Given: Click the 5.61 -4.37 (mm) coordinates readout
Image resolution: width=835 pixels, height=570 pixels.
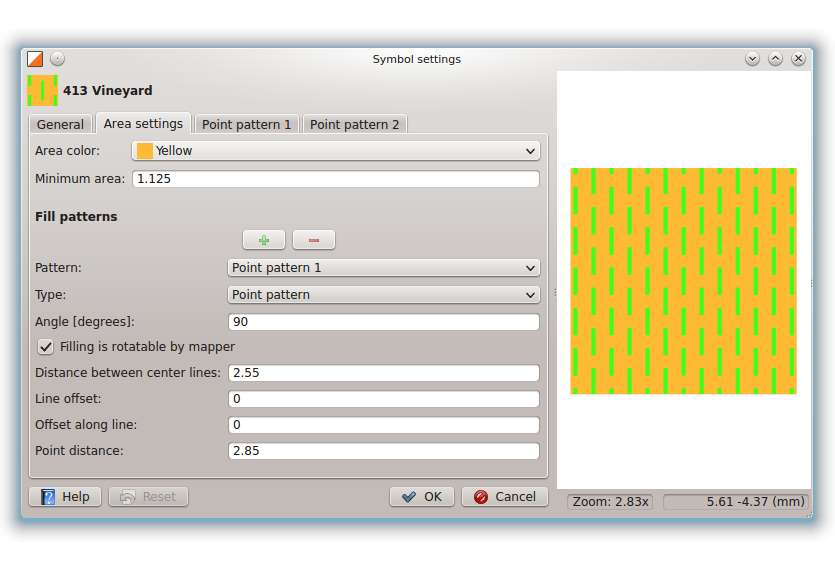Looking at the screenshot, I should (736, 502).
